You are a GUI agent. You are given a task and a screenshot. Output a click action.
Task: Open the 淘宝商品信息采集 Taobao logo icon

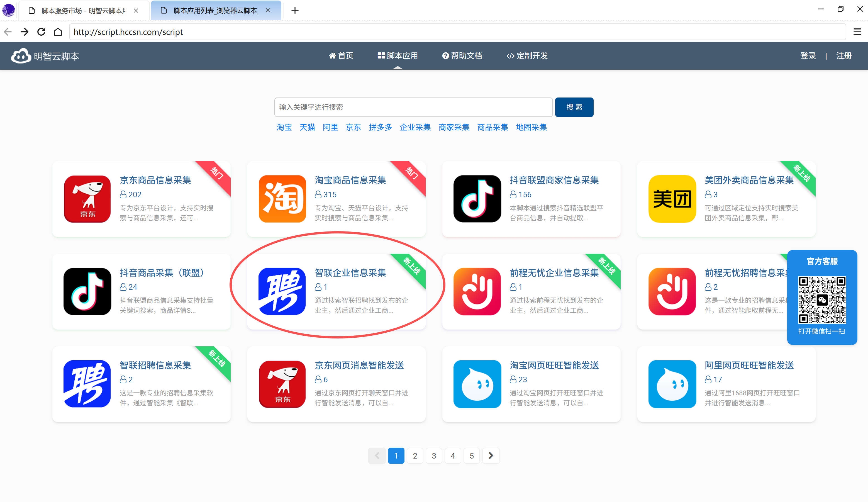coord(282,199)
